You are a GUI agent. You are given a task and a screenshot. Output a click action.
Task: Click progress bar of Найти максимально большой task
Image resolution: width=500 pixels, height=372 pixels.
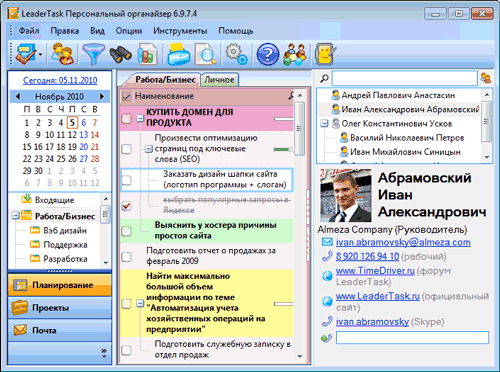pos(283,304)
